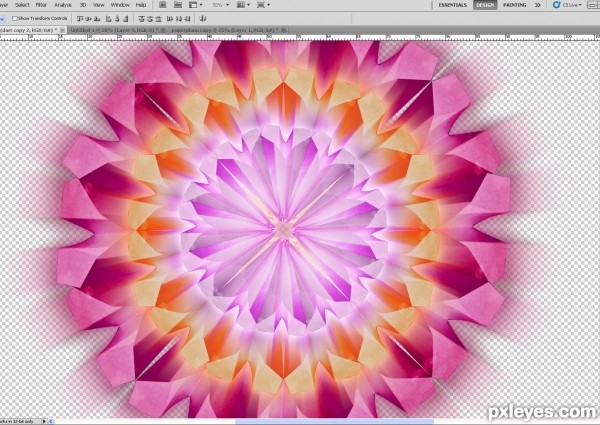Show more workspaces with double-arrow button

[538, 5]
